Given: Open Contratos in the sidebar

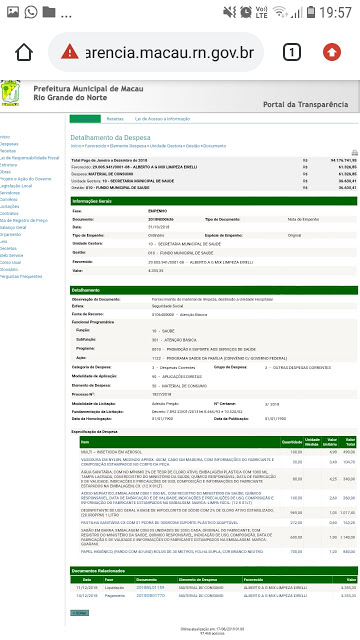Looking at the screenshot, I should coord(9,213).
